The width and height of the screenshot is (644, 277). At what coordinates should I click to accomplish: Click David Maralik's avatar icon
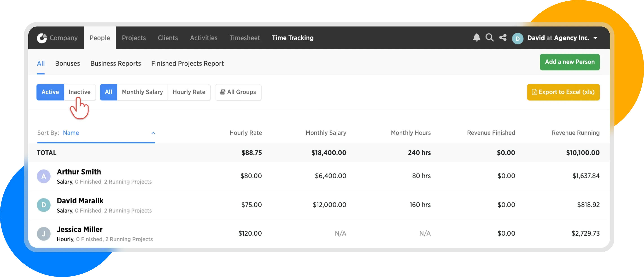tap(44, 205)
